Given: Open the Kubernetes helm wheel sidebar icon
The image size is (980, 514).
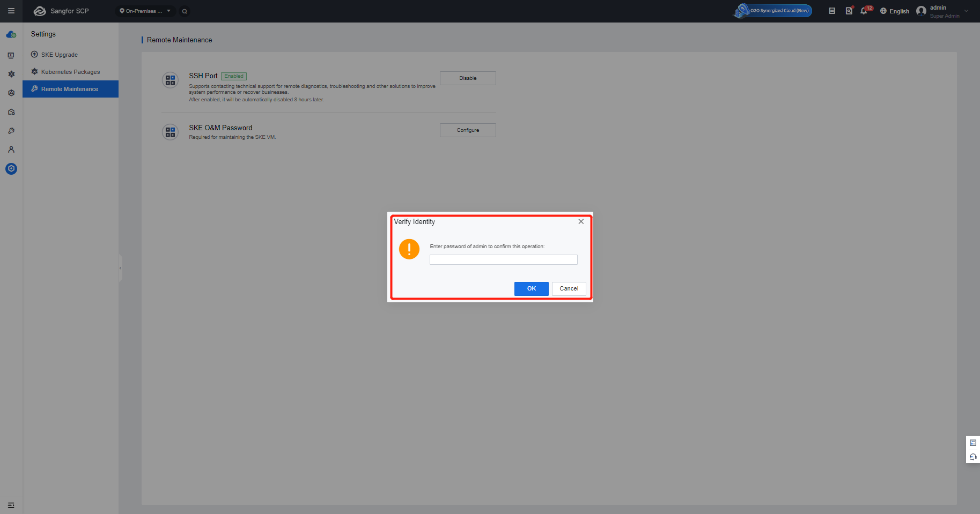Looking at the screenshot, I should click(11, 74).
